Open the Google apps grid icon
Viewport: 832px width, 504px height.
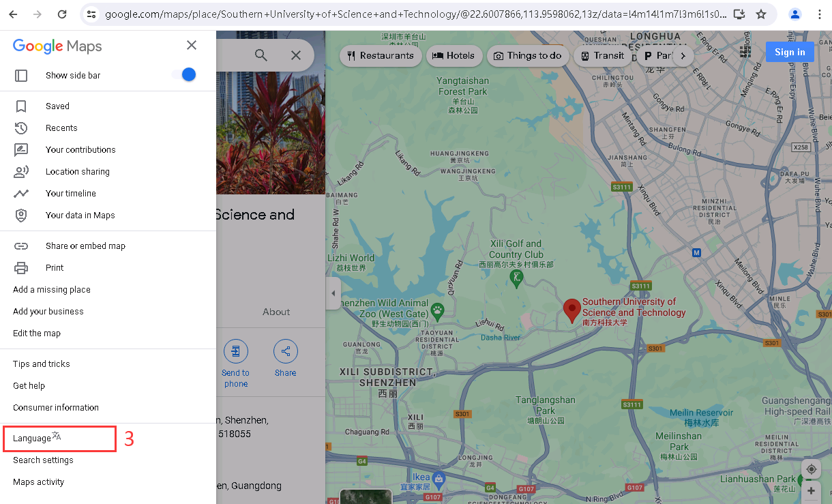745,52
